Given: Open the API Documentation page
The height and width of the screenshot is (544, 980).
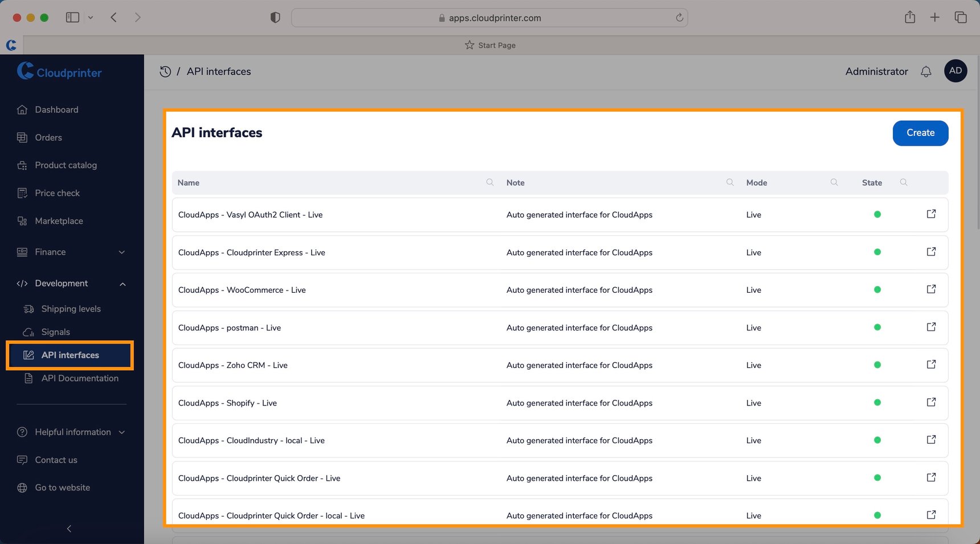Looking at the screenshot, I should (x=80, y=378).
